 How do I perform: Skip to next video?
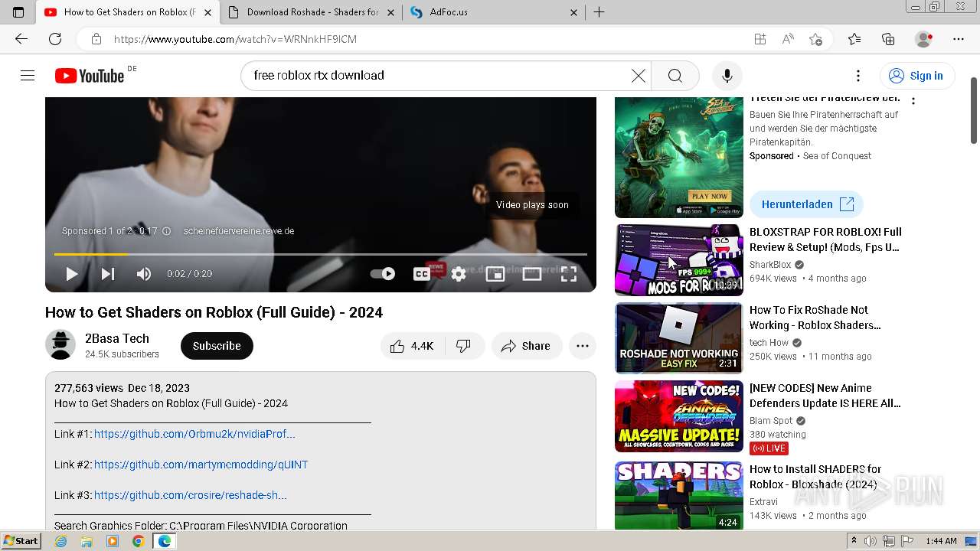point(108,273)
